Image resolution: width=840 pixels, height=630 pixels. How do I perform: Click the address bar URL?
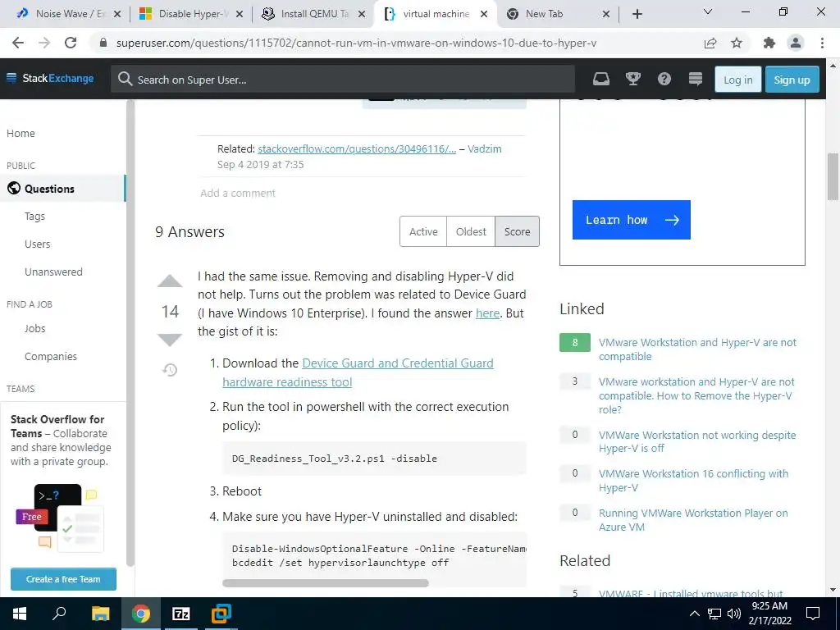[x=356, y=43]
